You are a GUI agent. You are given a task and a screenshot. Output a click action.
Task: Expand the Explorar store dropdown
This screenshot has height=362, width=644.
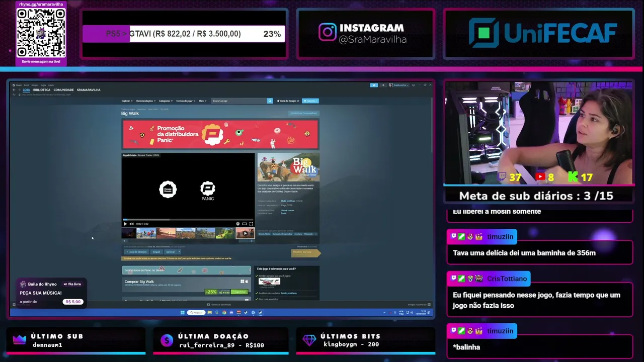(x=127, y=101)
